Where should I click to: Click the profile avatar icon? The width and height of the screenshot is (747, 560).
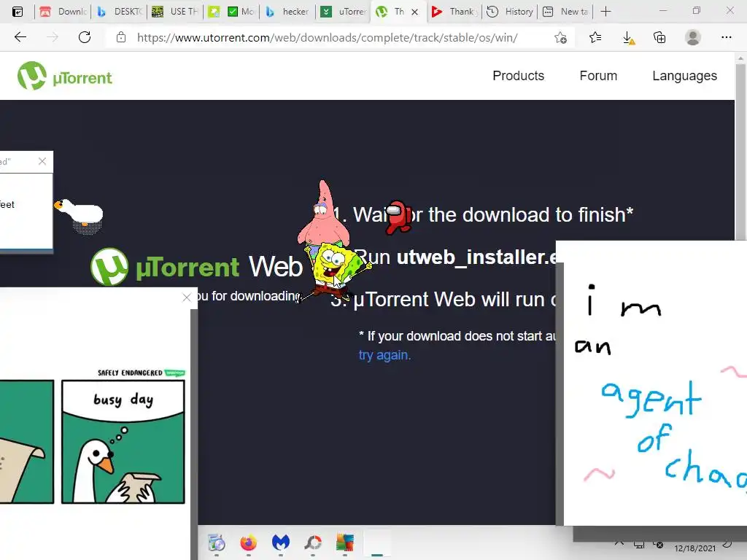[x=693, y=37]
